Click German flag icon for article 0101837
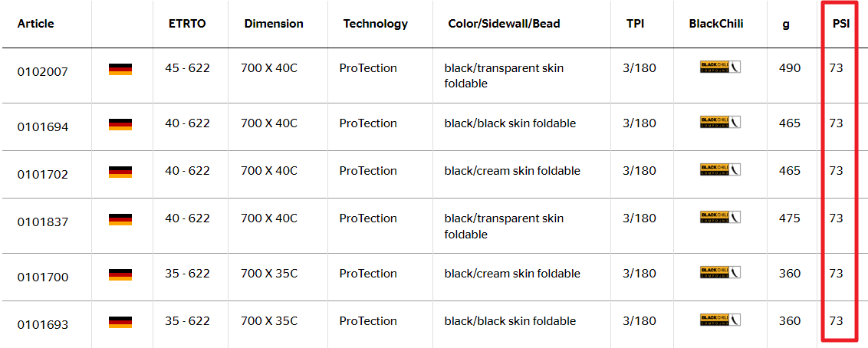This screenshot has height=348, width=868. click(x=120, y=219)
